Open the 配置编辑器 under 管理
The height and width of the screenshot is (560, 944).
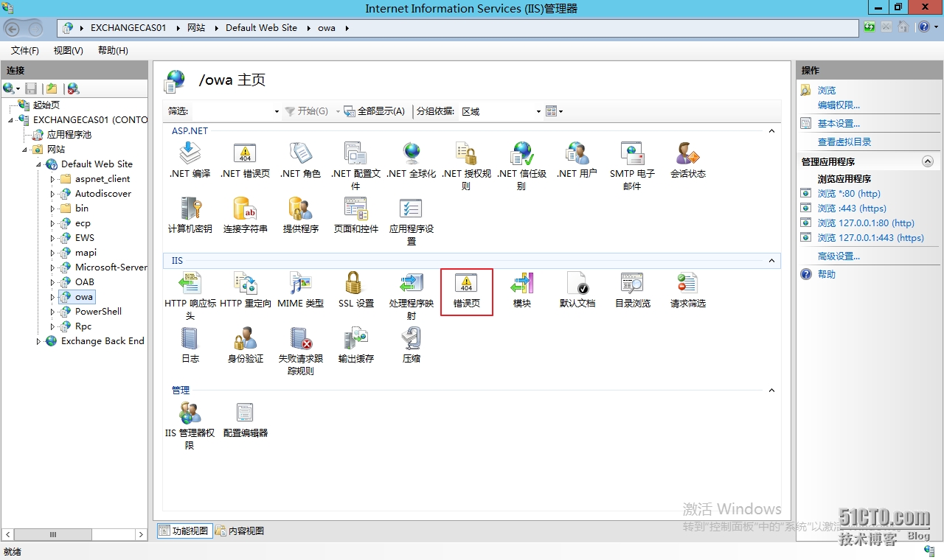point(245,420)
